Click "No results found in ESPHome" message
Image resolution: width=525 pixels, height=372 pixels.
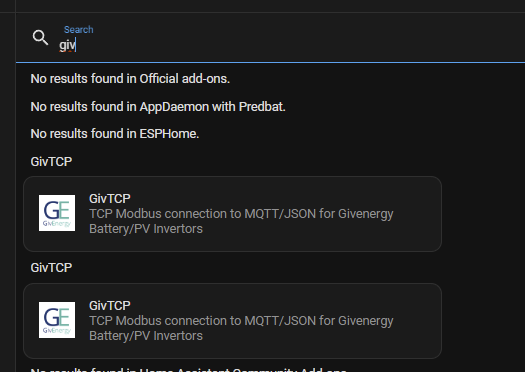(115, 134)
